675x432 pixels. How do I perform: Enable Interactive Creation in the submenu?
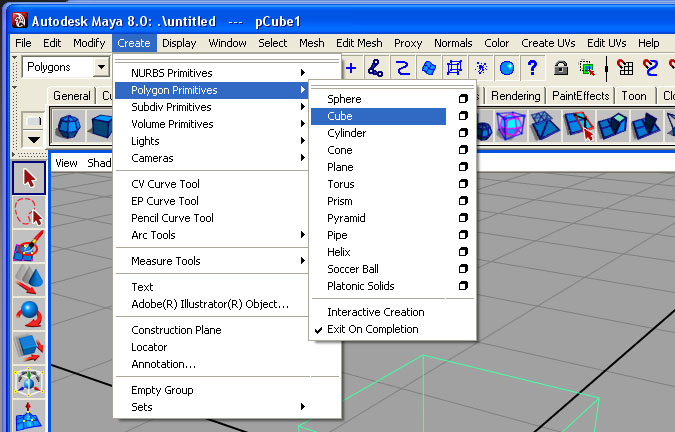click(375, 312)
